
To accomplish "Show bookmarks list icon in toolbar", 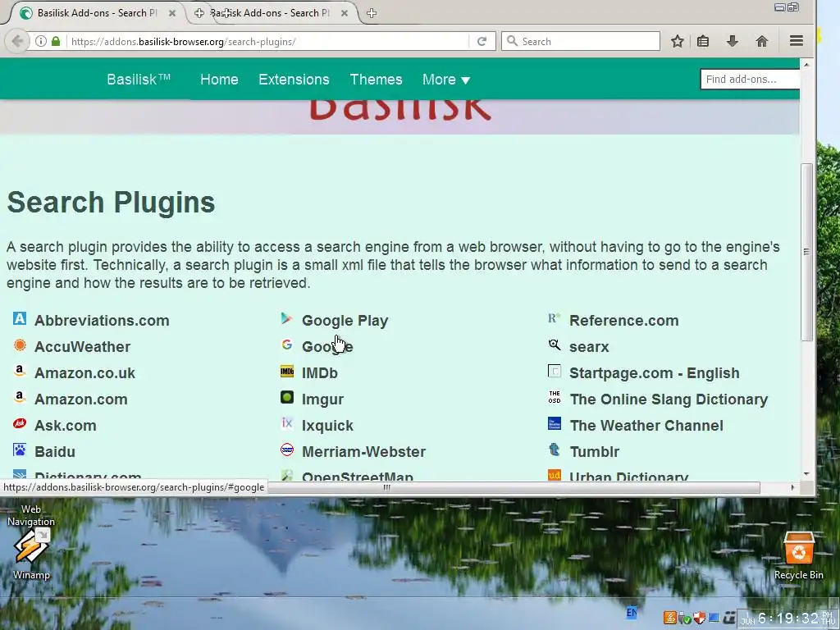I will [703, 41].
